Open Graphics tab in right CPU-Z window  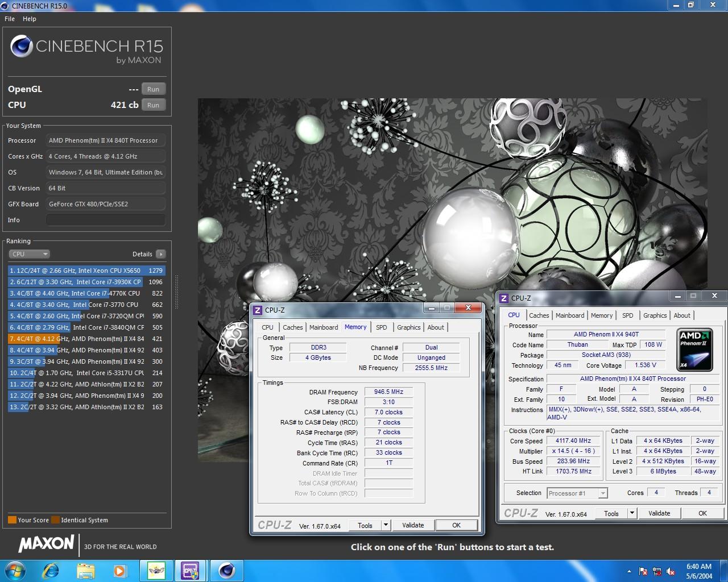655,315
